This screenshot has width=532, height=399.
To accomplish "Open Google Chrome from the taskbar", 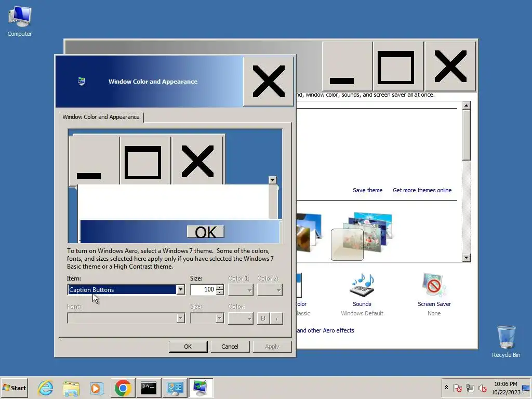I will click(x=123, y=388).
